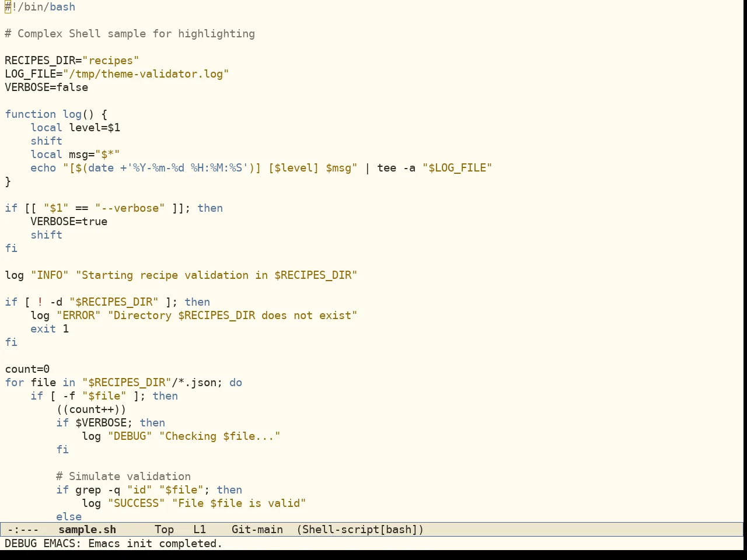Click the Shell-script[bash] major mode indicator
The height and width of the screenshot is (560, 747).
[x=360, y=530]
